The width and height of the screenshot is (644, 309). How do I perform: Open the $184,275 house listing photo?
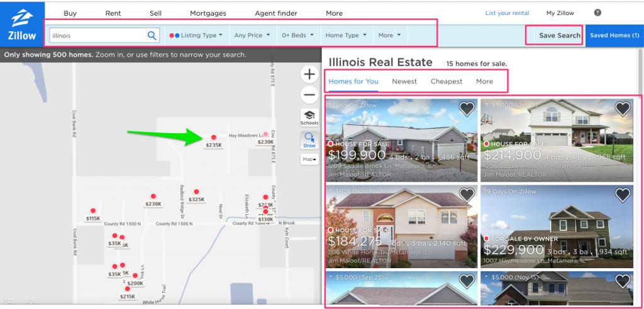[401, 227]
